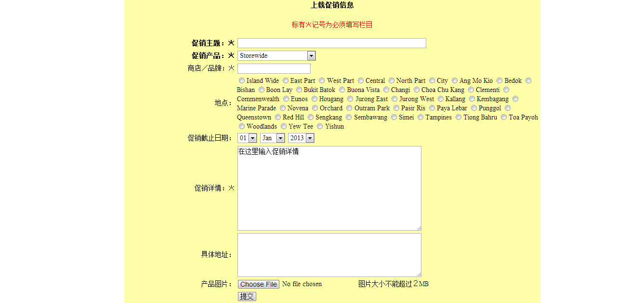Viewport: 644px width, 303px height.
Task: Choose the Bukit Batok radio button
Action: pyautogui.click(x=299, y=90)
